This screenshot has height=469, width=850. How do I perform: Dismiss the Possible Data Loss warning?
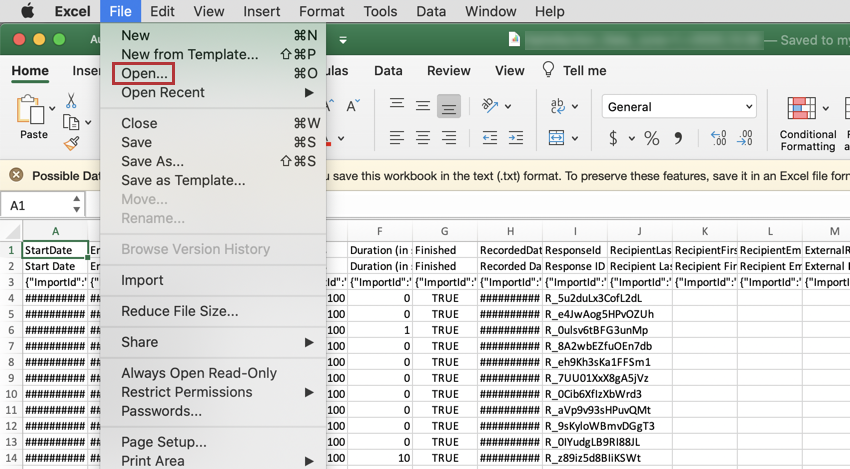pyautogui.click(x=16, y=175)
